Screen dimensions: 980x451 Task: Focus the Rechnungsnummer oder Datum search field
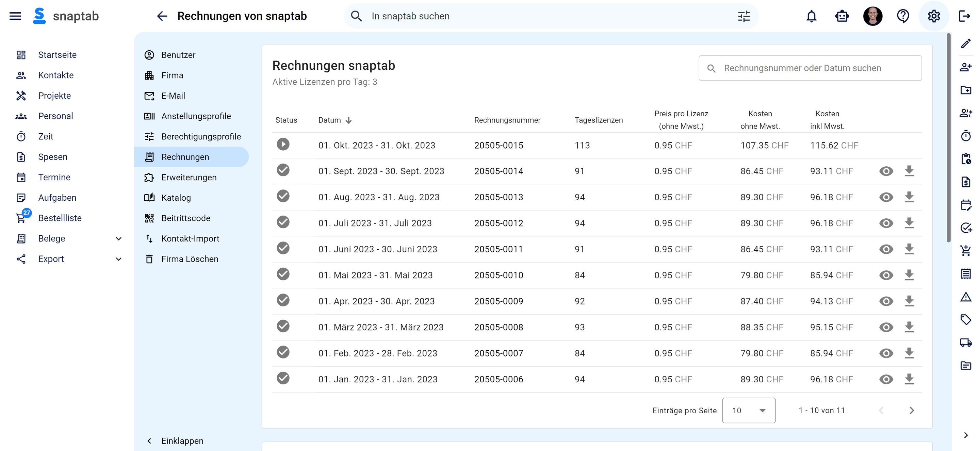(810, 68)
